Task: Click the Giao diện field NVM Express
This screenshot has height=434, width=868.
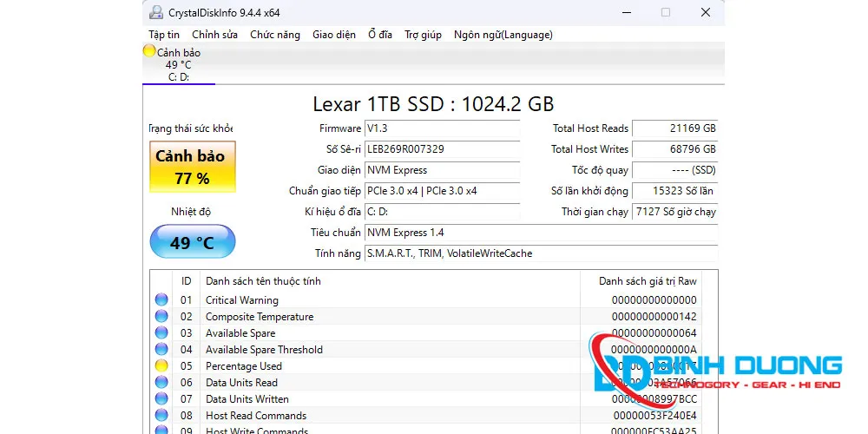Action: click(443, 170)
